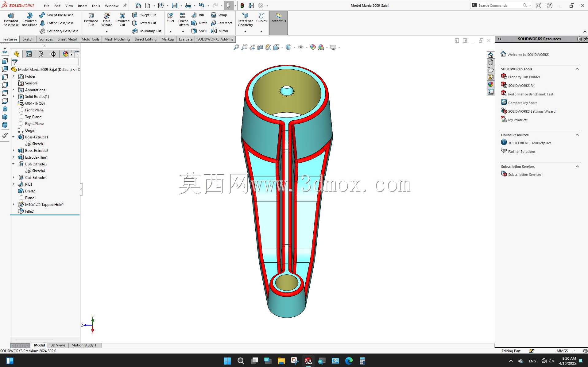Open Appearances task pane color tab

pos(490,84)
